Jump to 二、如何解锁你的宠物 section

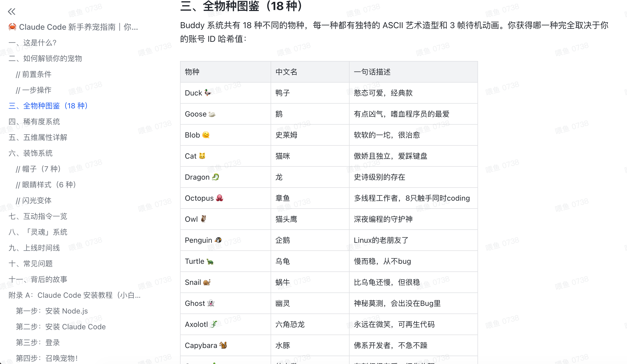[45, 58]
